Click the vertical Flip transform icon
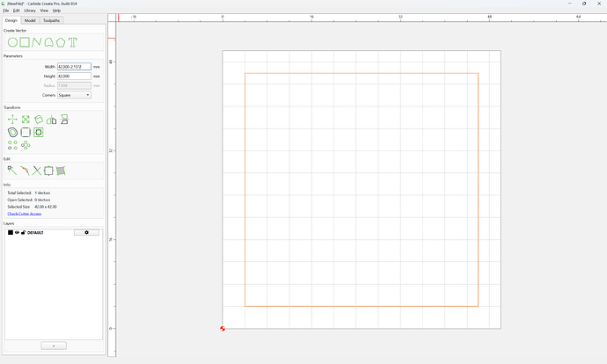607x364 pixels. point(64,120)
